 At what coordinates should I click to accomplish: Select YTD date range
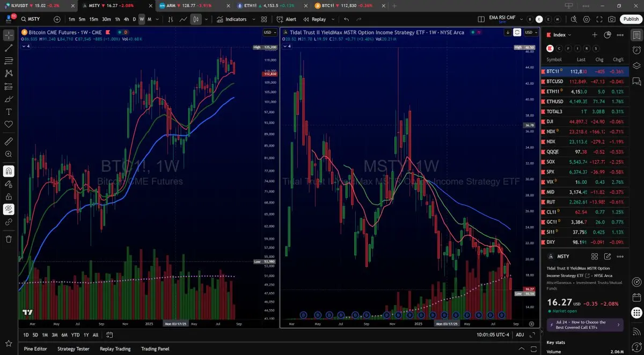coord(75,335)
